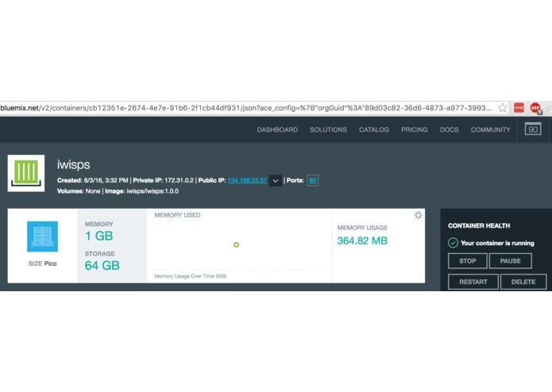The height and width of the screenshot is (392, 552).
Task: Select the 1 GB memory value
Action: pyautogui.click(x=99, y=236)
